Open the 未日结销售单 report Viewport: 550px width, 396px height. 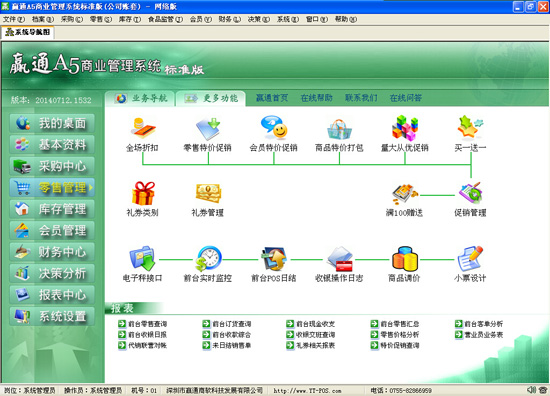pos(227,345)
